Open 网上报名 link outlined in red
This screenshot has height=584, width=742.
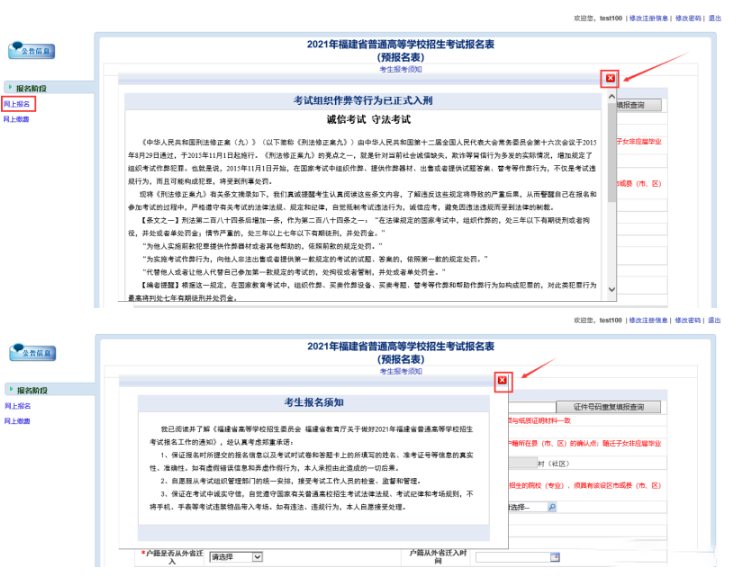17,104
